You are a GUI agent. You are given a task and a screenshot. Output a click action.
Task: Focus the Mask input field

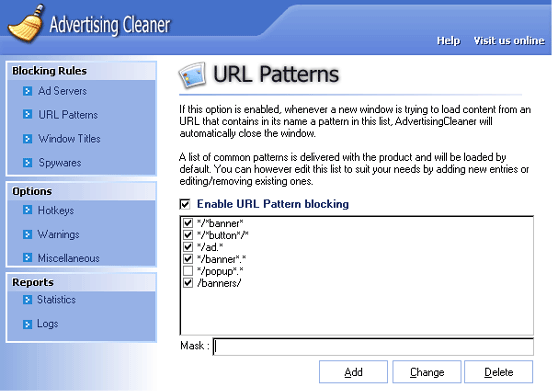(x=373, y=347)
